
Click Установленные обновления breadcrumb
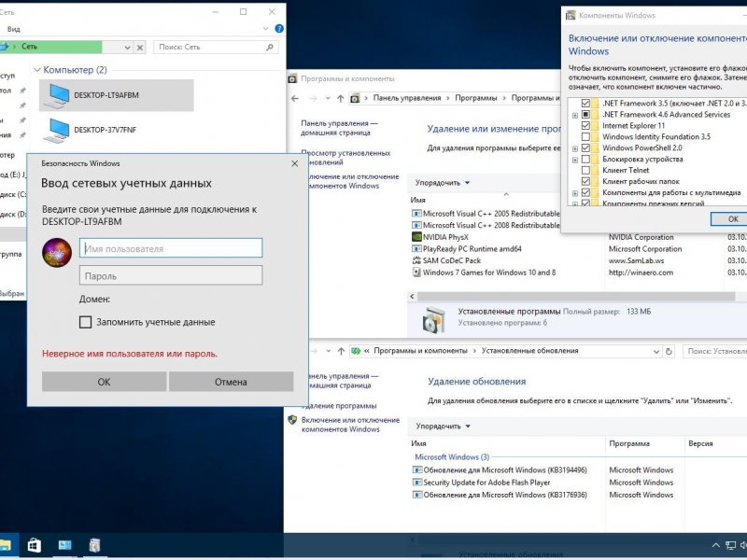pyautogui.click(x=529, y=351)
